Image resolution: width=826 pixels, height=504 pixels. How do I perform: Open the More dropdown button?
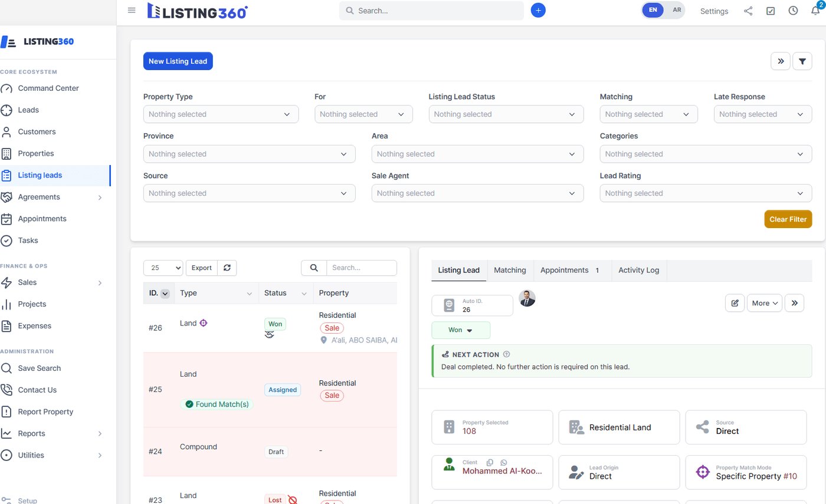click(765, 303)
